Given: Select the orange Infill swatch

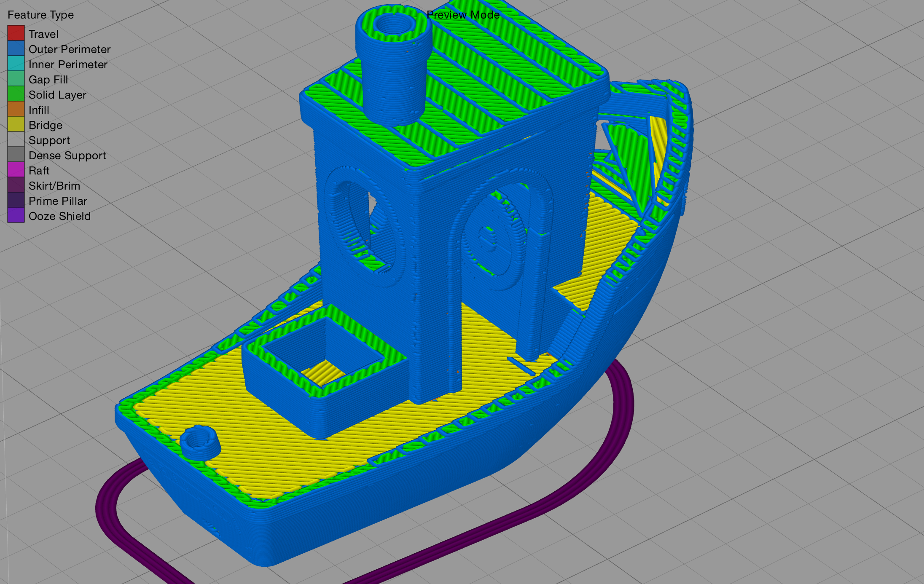Looking at the screenshot, I should tap(16, 109).
